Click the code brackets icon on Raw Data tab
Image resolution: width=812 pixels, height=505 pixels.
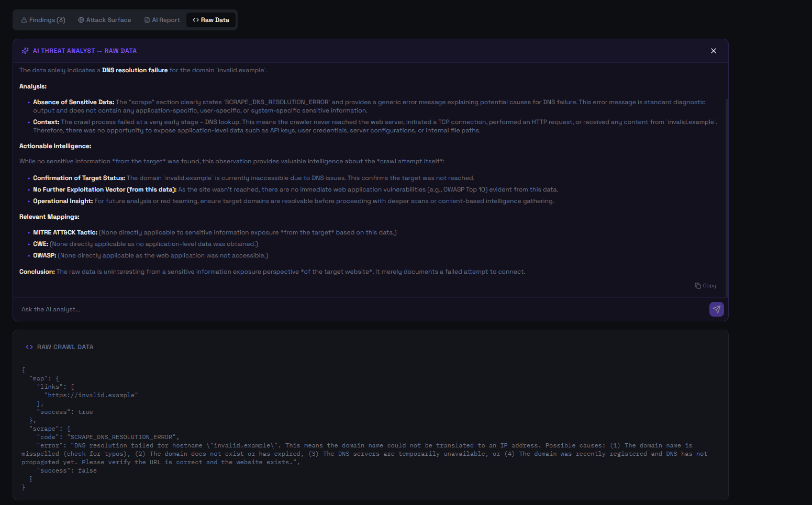[x=196, y=20]
